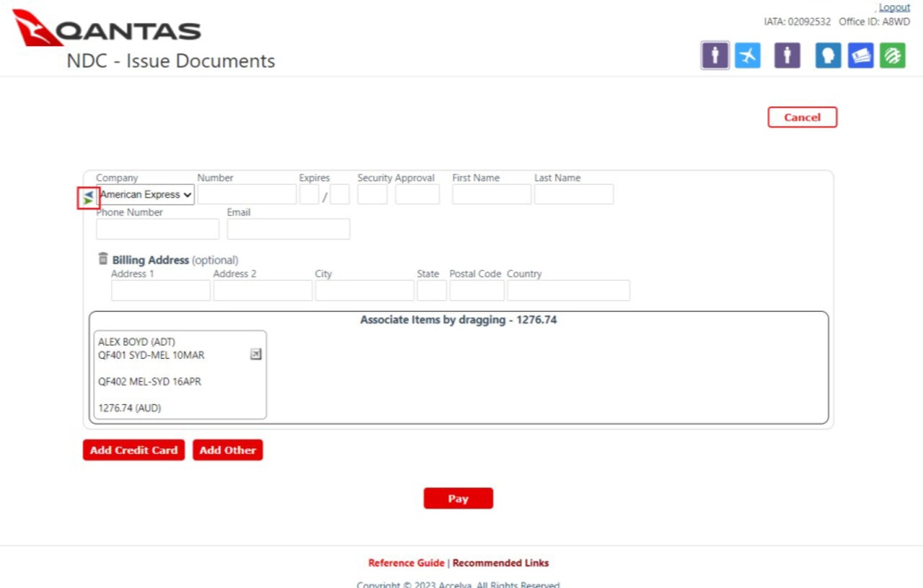Click the blue airplane icon in header
The width and height of the screenshot is (923, 588).
tap(748, 55)
